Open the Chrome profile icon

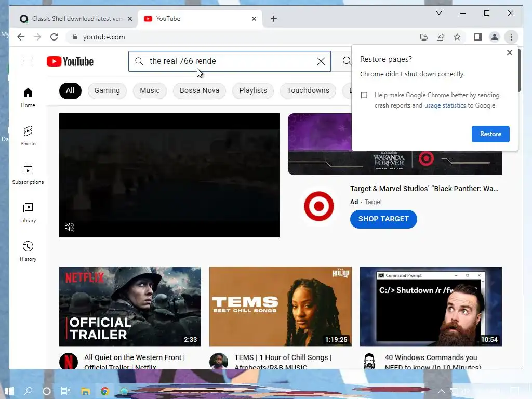[x=495, y=37]
